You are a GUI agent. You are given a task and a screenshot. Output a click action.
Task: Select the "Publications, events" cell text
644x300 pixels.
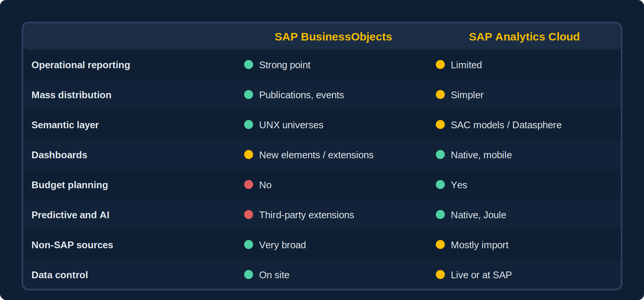[x=301, y=95]
